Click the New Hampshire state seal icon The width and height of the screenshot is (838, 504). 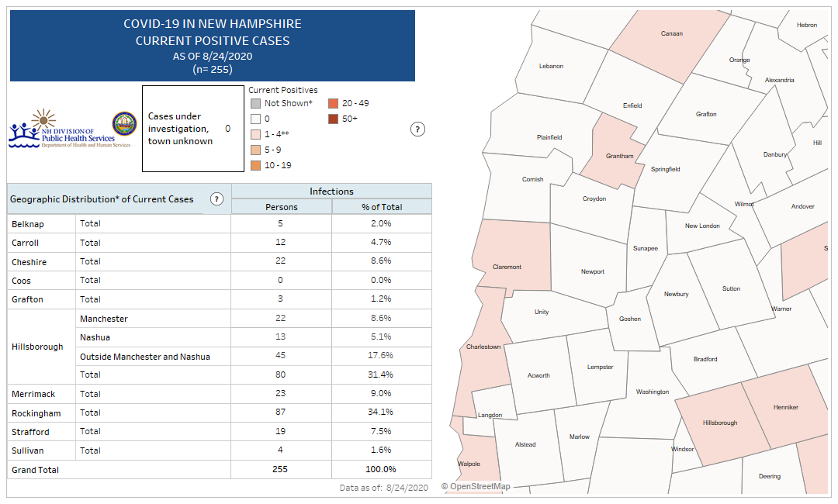point(124,124)
